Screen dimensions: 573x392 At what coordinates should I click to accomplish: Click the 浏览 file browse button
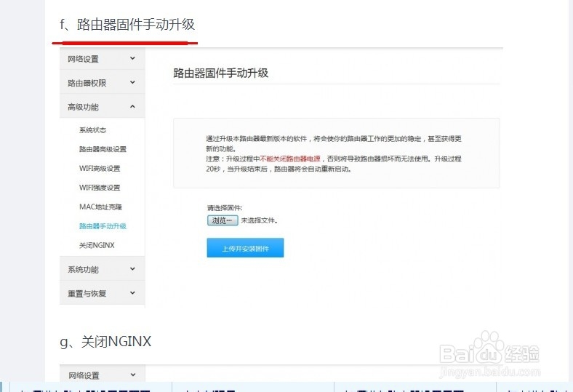click(x=223, y=220)
